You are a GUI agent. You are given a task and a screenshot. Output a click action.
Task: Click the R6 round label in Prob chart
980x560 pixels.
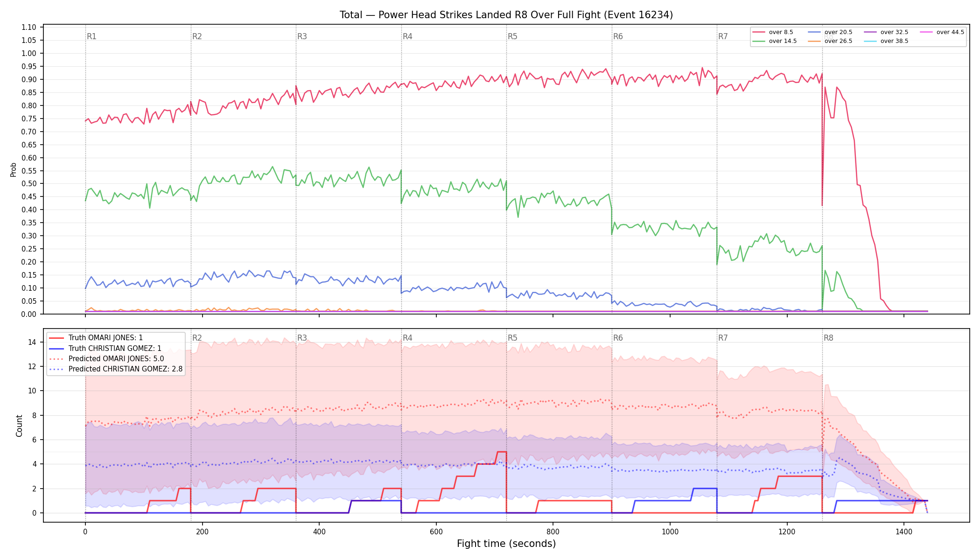[618, 36]
